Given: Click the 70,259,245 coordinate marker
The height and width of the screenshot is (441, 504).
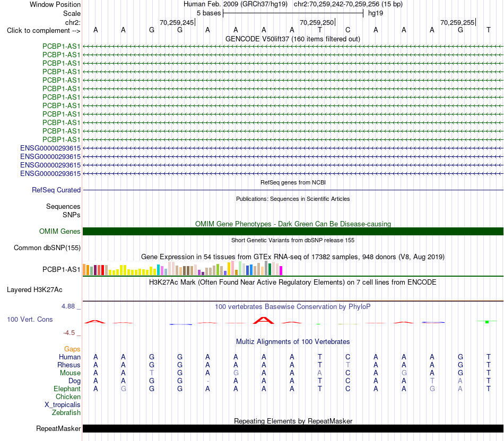Looking at the screenshot, I should point(177,22).
